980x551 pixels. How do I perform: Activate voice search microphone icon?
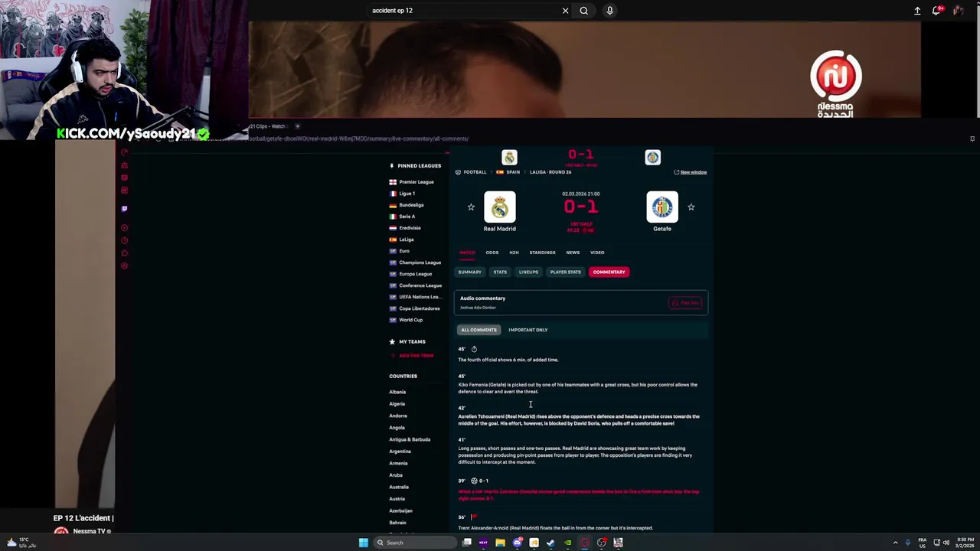[609, 11]
